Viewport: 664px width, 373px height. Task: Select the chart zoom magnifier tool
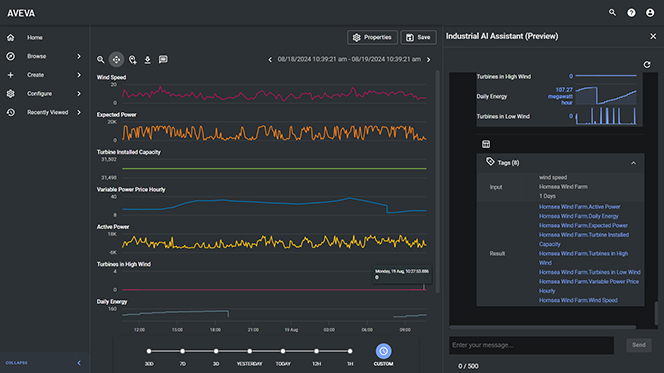100,60
